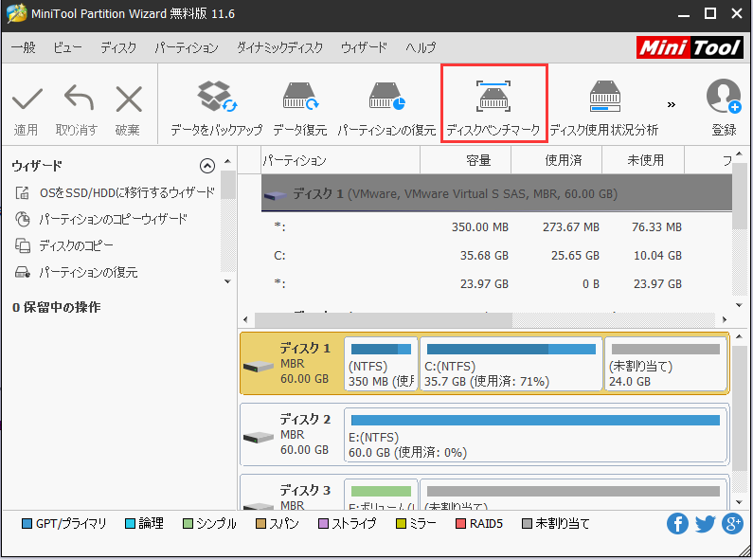Select ディスク 1 in disk map
Viewport: 753px width, 560px height.
tap(292, 363)
